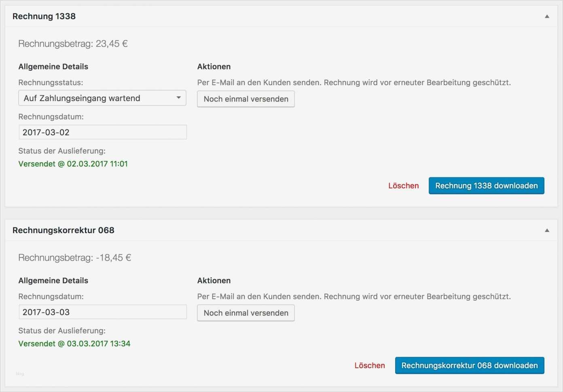Download Rechnungskorrektur 068 via the blue button
The image size is (563, 392).
coord(469,365)
